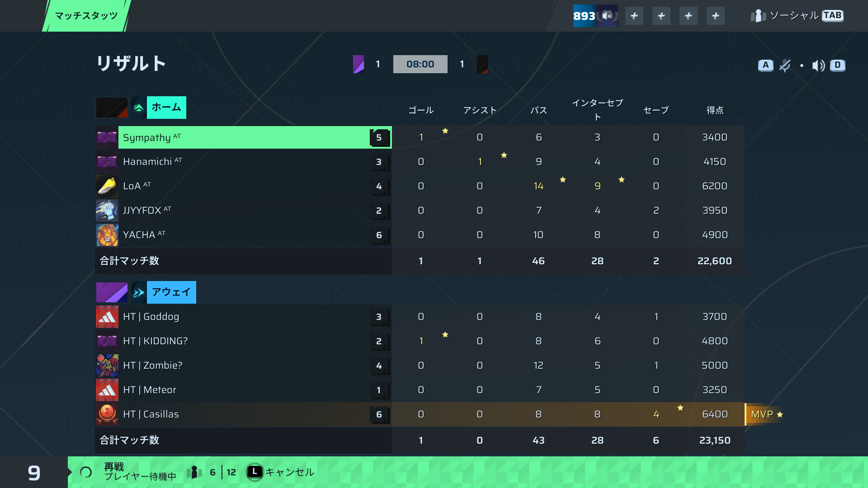Click the A key voice chat prompt
This screenshot has width=868, height=488.
click(x=765, y=65)
